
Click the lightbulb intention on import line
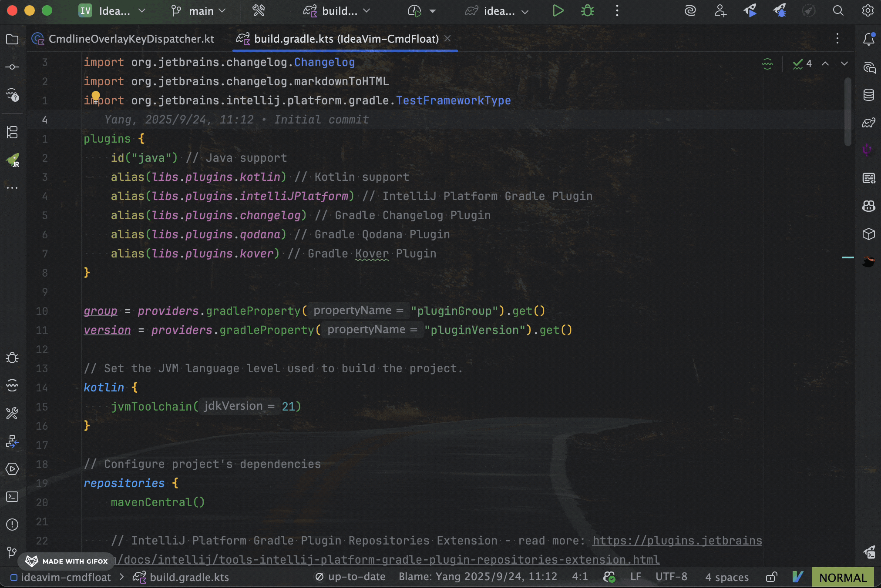coord(96,95)
